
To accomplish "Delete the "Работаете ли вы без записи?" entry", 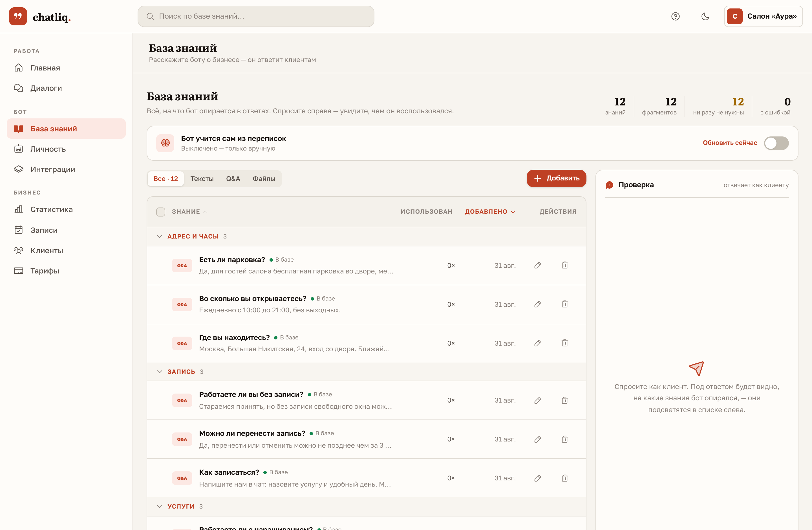I will [x=565, y=400].
